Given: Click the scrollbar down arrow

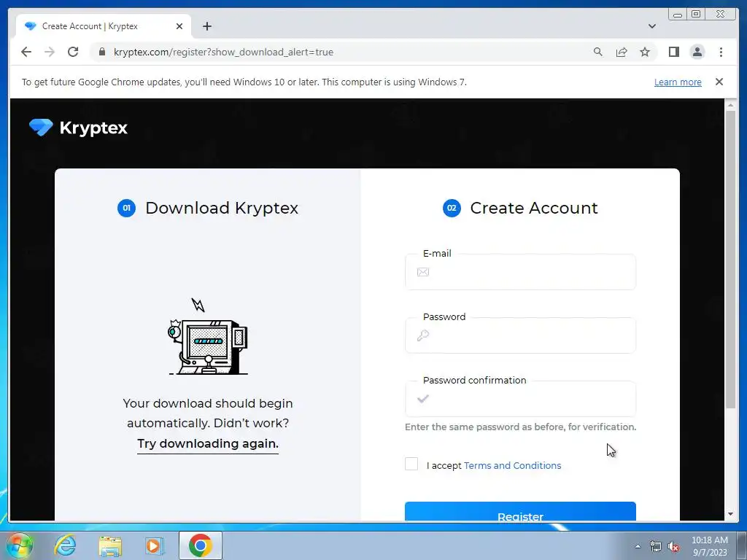Looking at the screenshot, I should click(x=730, y=514).
